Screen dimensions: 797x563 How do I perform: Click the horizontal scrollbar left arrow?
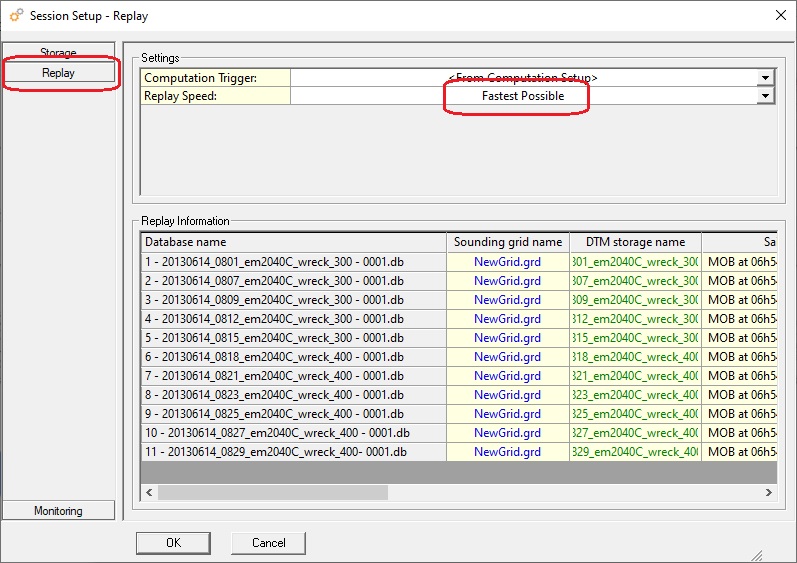click(149, 492)
